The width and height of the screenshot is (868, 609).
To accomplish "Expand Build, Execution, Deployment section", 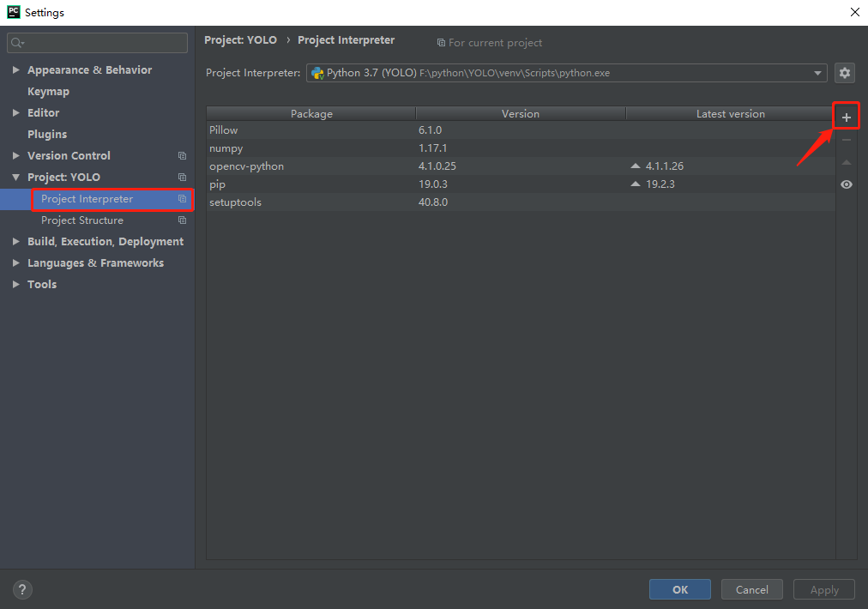I will 15,241.
